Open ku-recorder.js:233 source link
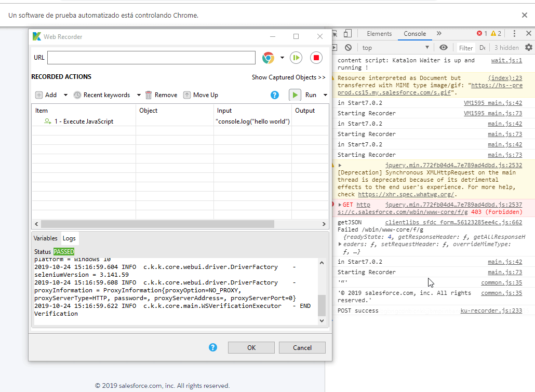Image resolution: width=535 pixels, height=392 pixels. pyautogui.click(x=491, y=310)
